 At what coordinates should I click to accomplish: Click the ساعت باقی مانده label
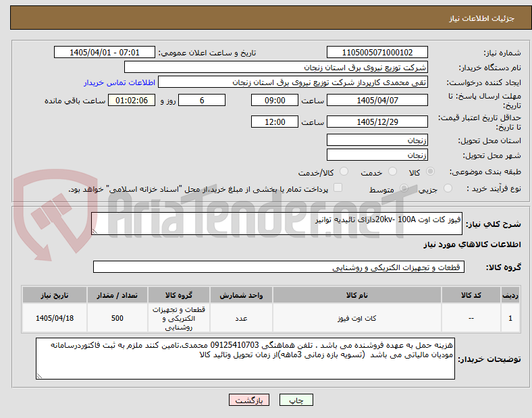[75, 101]
